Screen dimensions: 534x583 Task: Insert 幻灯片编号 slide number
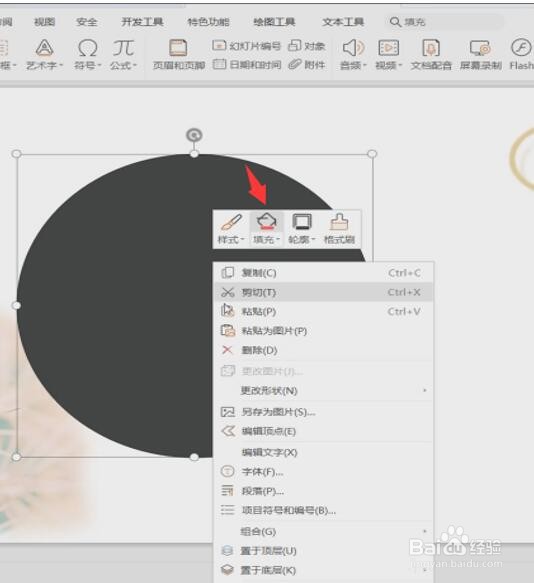(247, 46)
